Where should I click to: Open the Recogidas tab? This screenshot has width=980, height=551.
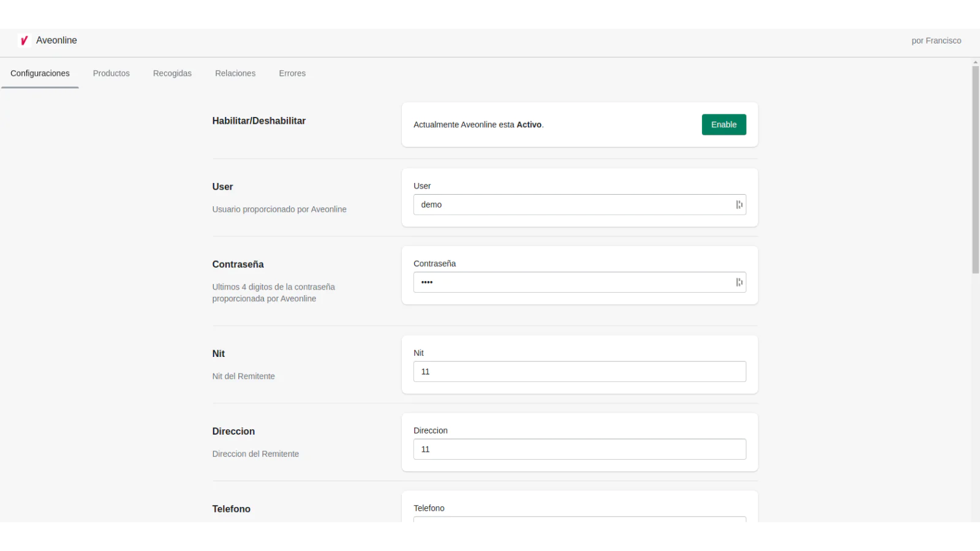pyautogui.click(x=172, y=73)
